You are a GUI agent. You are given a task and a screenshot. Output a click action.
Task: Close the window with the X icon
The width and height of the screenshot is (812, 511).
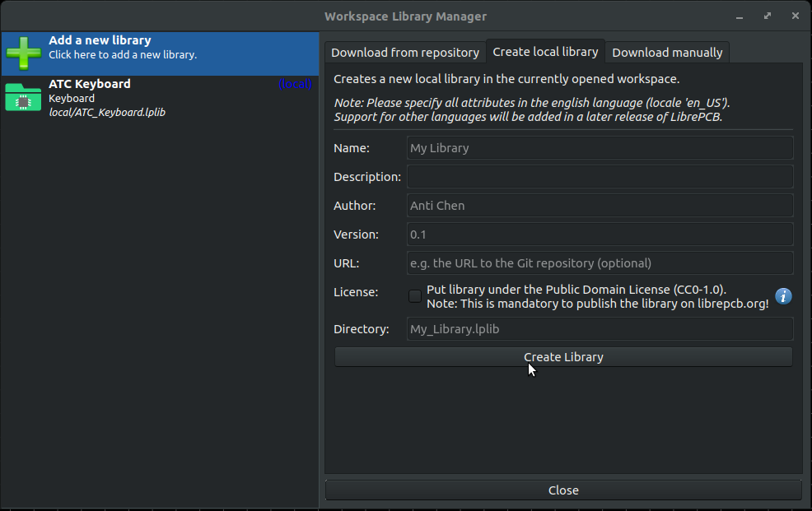pos(796,16)
